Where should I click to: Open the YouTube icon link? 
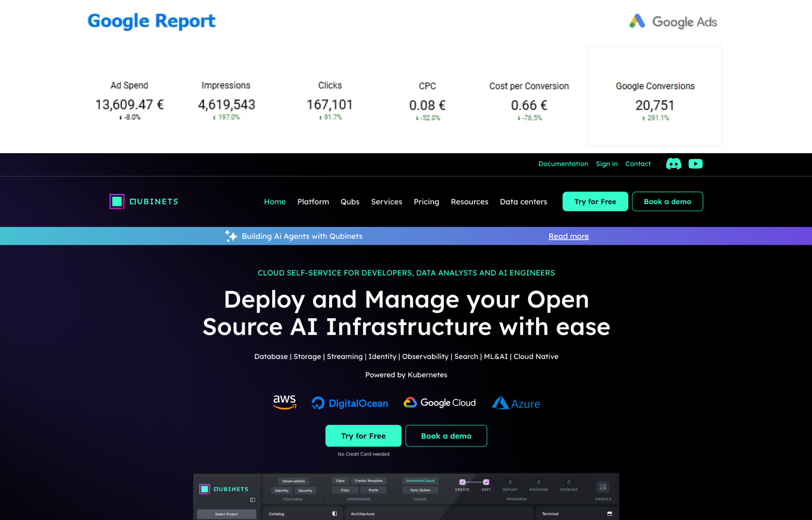[695, 164]
